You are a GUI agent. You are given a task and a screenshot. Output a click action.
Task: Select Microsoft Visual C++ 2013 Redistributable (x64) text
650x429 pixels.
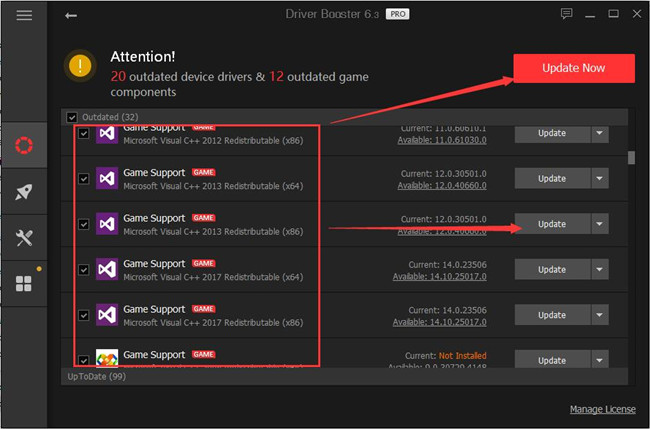coord(213,186)
